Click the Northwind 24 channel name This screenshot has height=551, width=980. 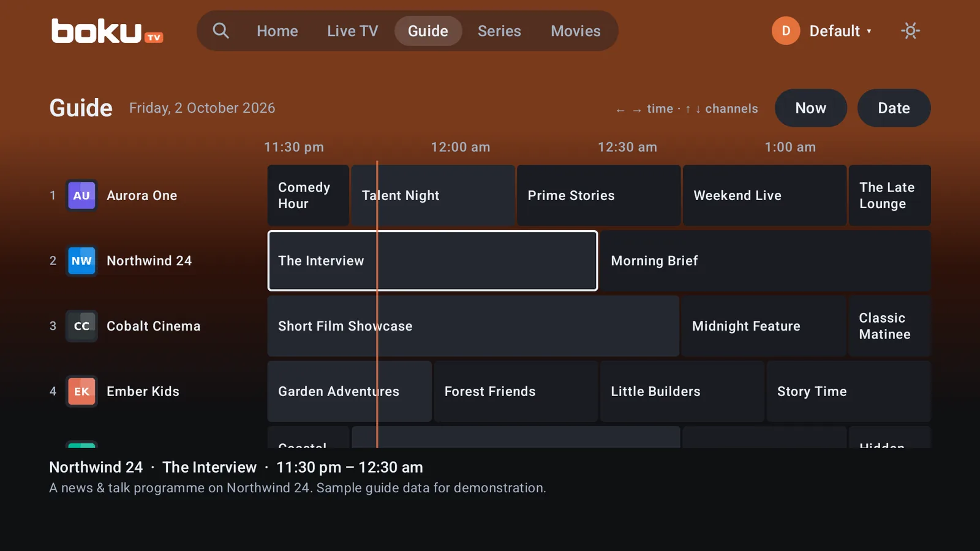[149, 261]
